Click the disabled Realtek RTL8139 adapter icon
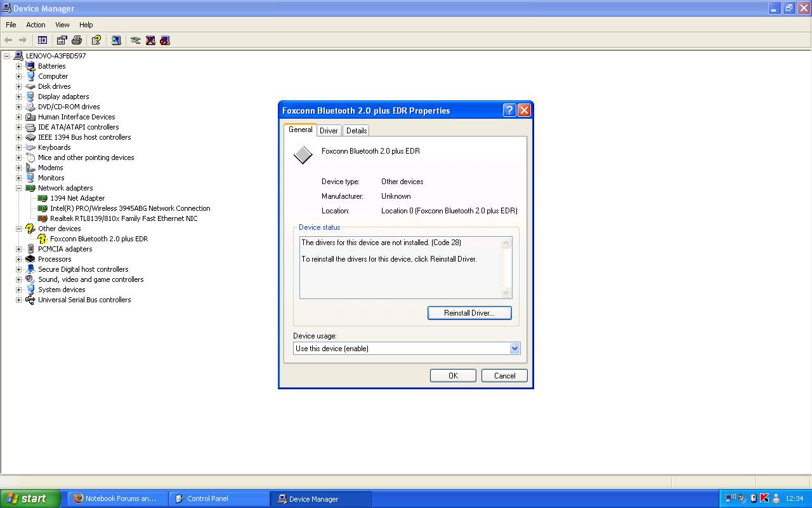 pos(43,218)
